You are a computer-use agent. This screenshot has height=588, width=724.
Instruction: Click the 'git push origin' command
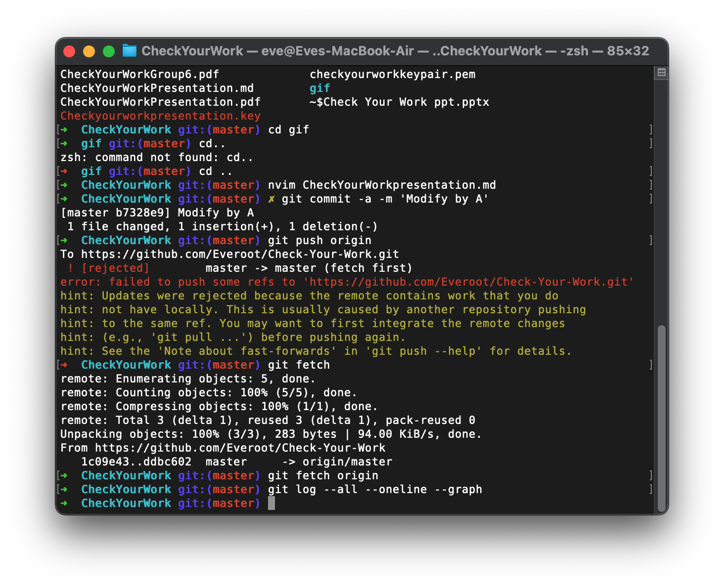[320, 241]
